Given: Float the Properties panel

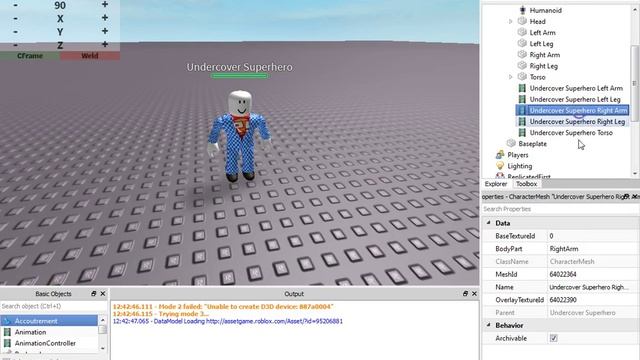Looking at the screenshot, I should click(x=626, y=197).
